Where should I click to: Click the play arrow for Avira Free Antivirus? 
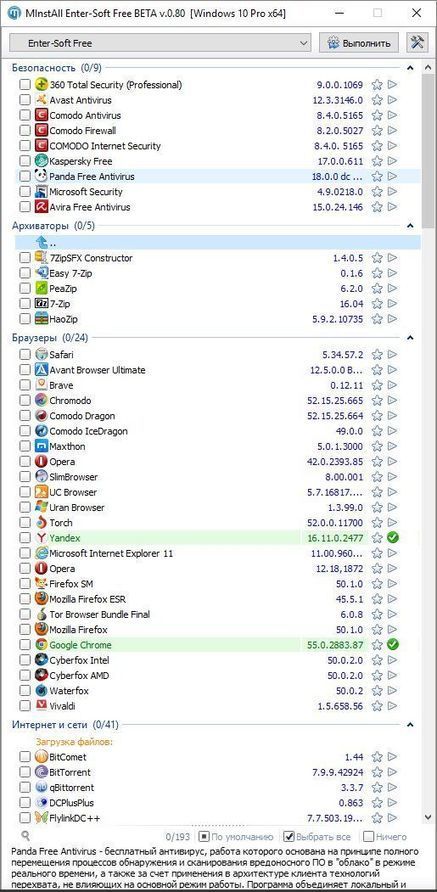(393, 207)
